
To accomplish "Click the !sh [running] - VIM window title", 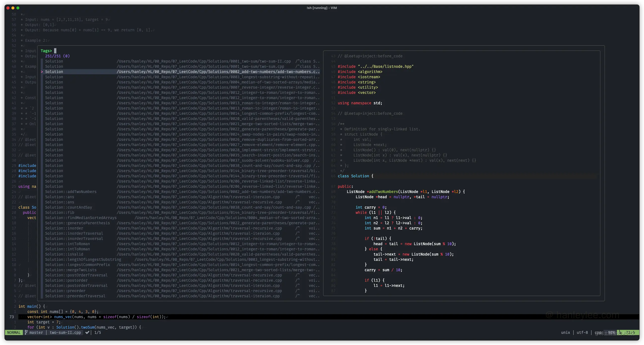I will pos(322,8).
